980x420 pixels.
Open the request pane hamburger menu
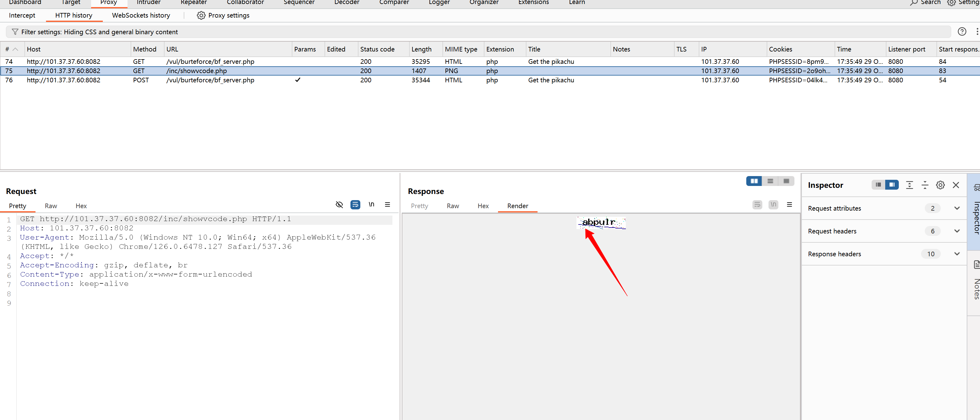(387, 205)
